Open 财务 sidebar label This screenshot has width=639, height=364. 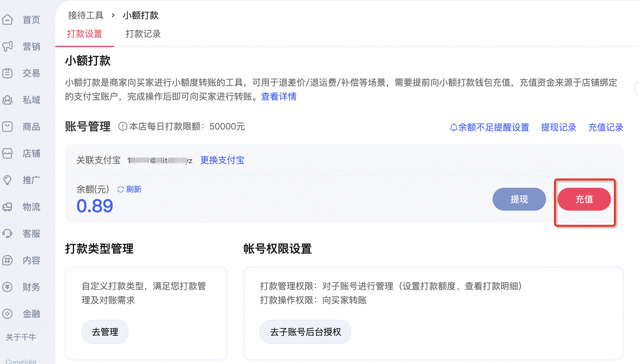[32, 287]
